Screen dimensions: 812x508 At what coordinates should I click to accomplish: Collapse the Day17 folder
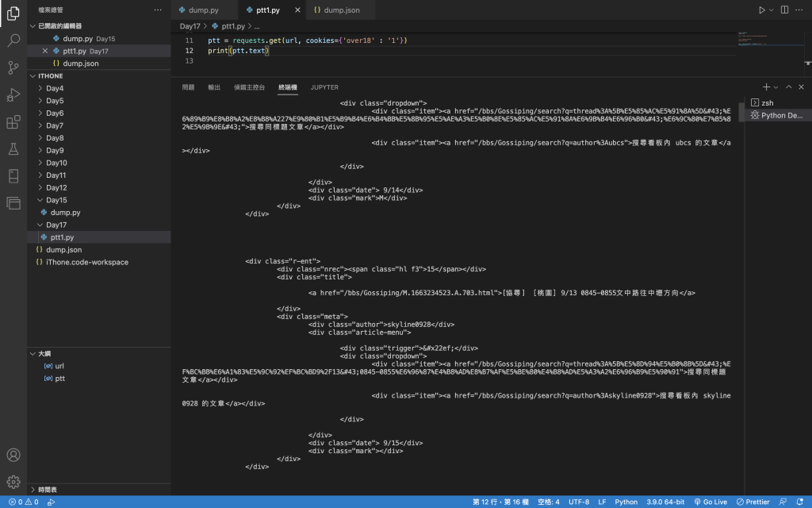click(98, 225)
